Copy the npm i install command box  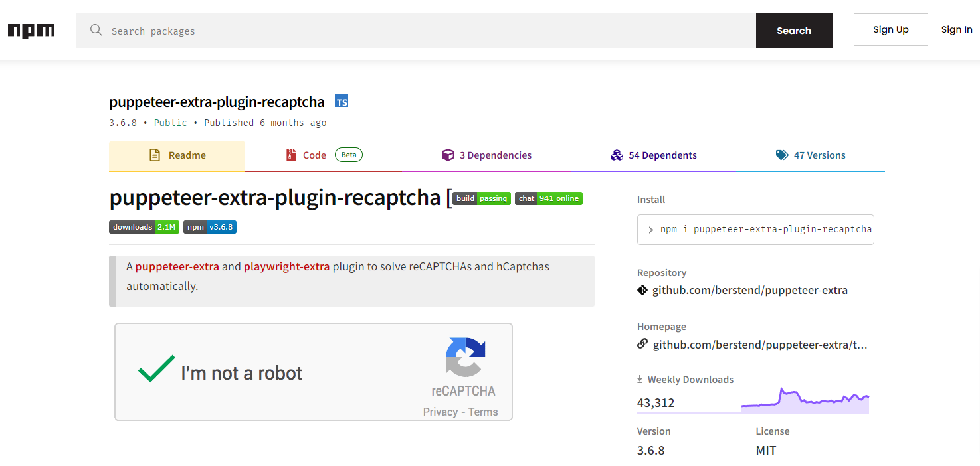[x=755, y=230]
